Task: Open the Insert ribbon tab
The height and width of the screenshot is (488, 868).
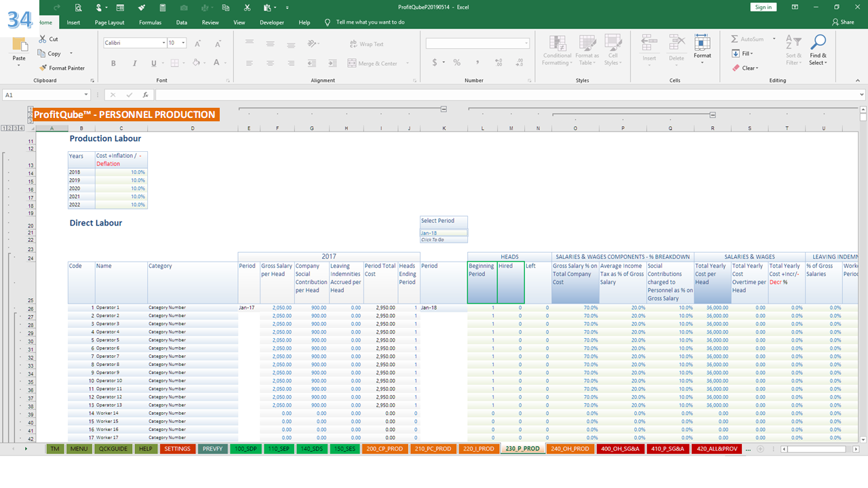Action: pyautogui.click(x=73, y=22)
